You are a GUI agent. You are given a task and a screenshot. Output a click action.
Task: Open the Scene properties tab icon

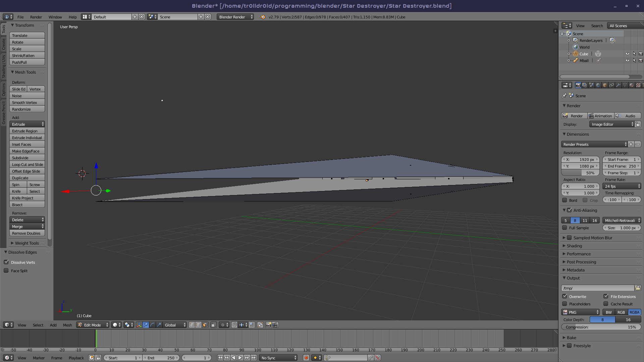pos(591,85)
